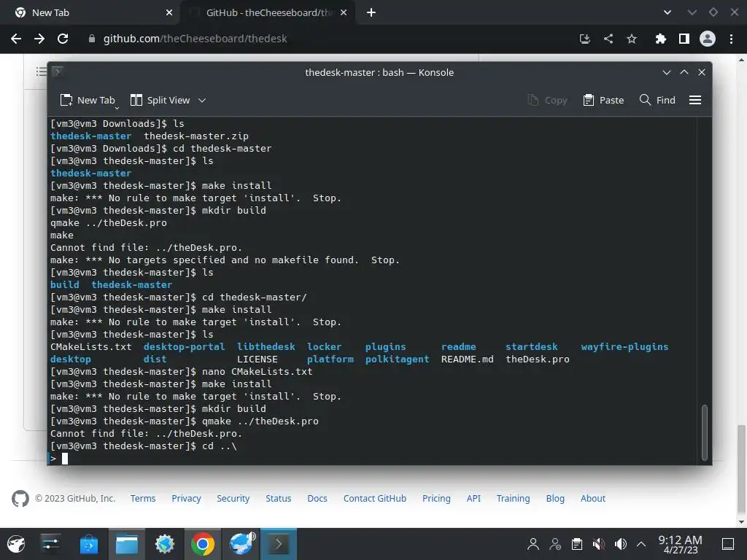This screenshot has height=560, width=747.
Task: Open tab search dropdown
Action: pyautogui.click(x=667, y=12)
